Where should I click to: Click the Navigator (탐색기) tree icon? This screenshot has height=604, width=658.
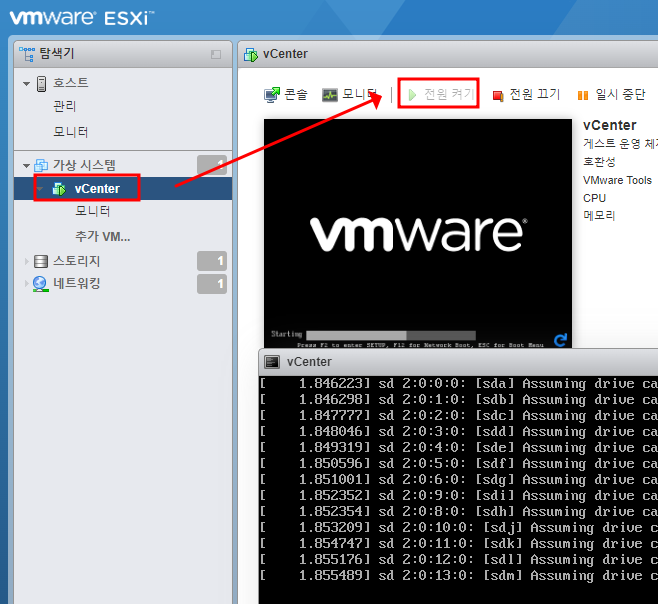[27, 54]
